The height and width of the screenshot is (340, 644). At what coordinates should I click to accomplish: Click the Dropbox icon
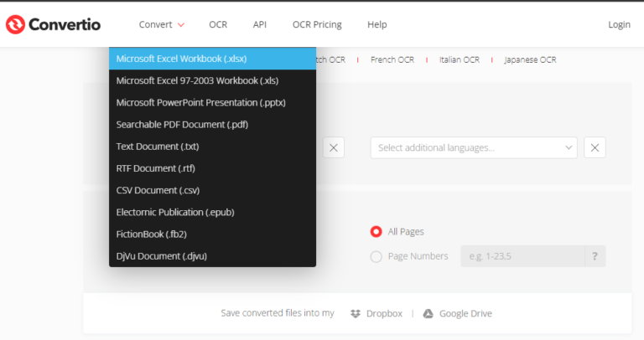point(356,313)
